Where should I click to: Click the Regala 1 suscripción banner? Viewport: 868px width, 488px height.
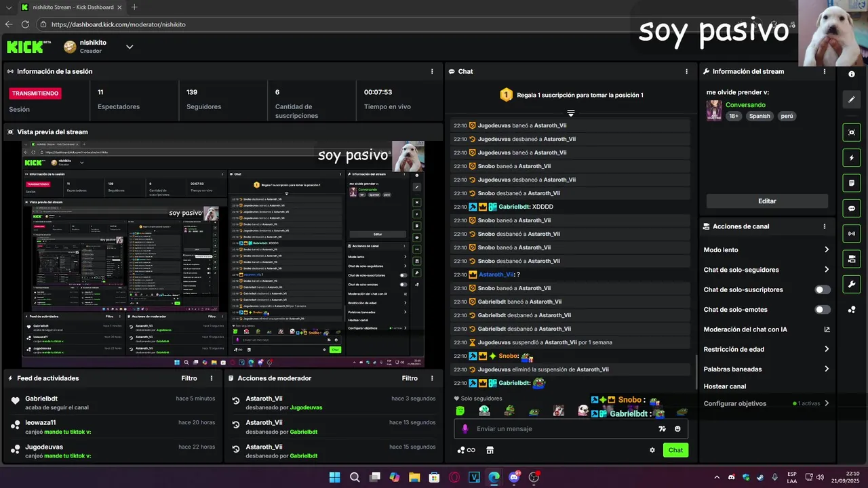point(571,95)
